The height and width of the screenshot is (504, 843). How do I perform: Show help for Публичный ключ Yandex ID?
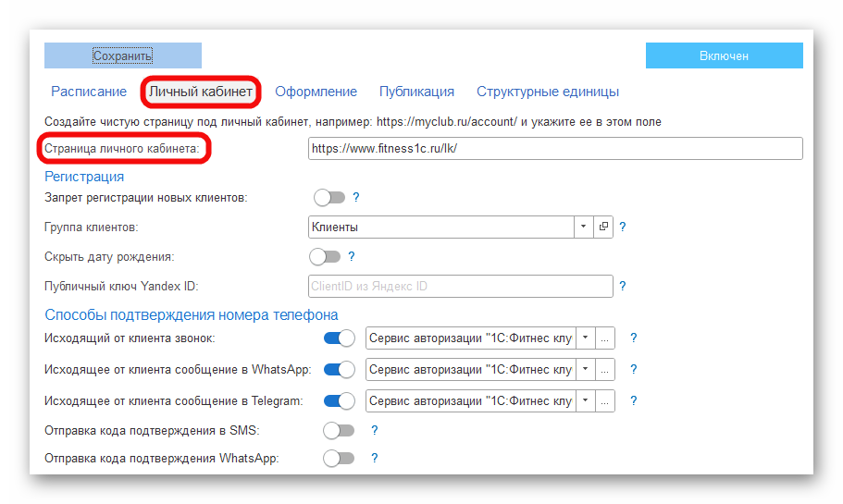click(623, 287)
